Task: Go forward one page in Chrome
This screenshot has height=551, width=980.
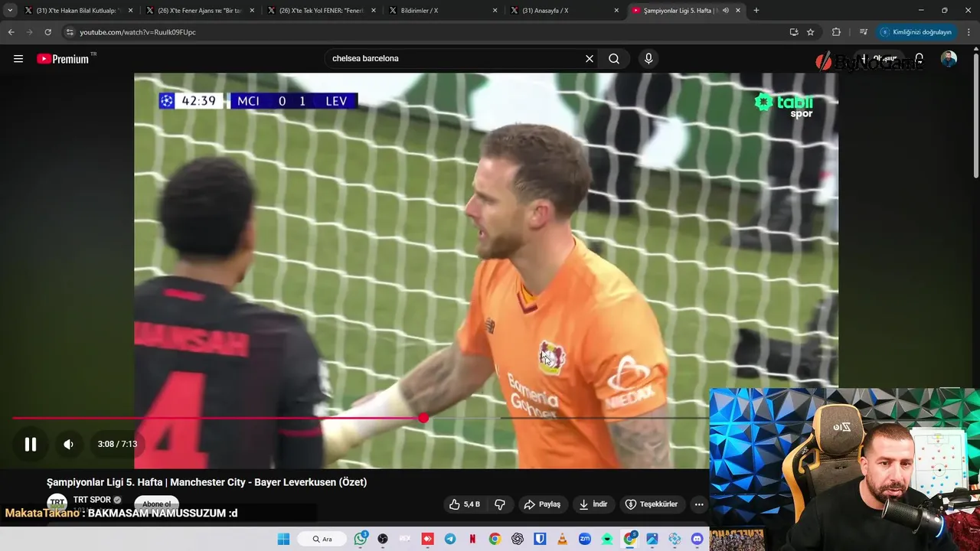Action: click(29, 32)
